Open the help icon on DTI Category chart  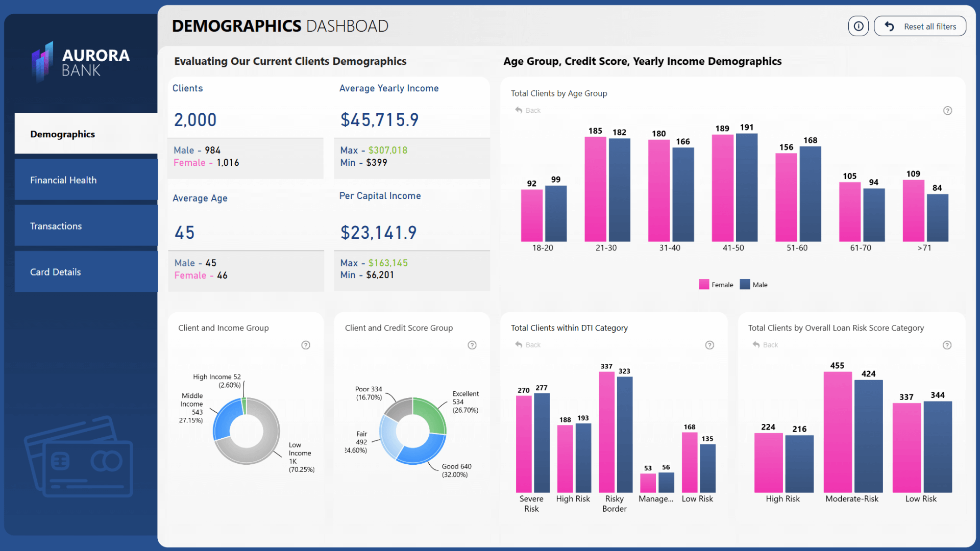point(709,345)
